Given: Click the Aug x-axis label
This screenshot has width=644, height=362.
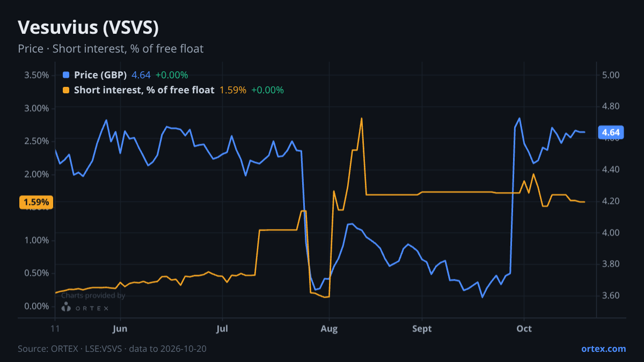Looking at the screenshot, I should coord(329,328).
